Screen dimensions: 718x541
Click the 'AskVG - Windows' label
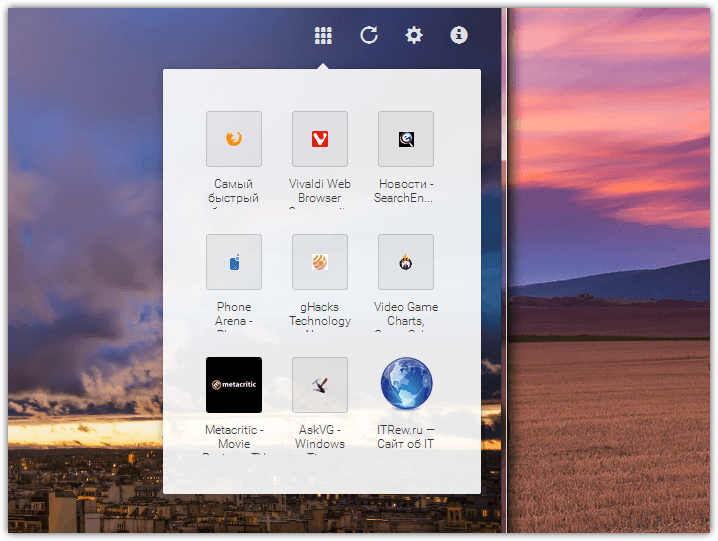tap(320, 437)
